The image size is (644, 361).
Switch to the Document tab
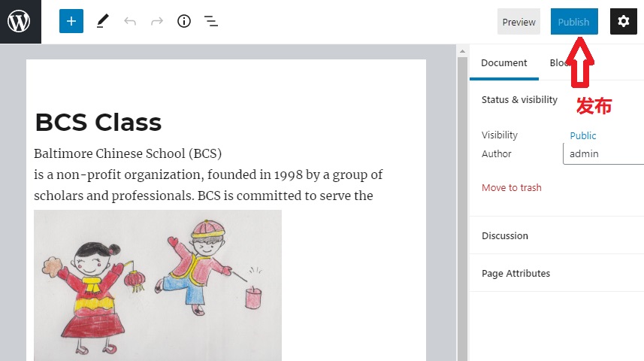click(x=503, y=63)
